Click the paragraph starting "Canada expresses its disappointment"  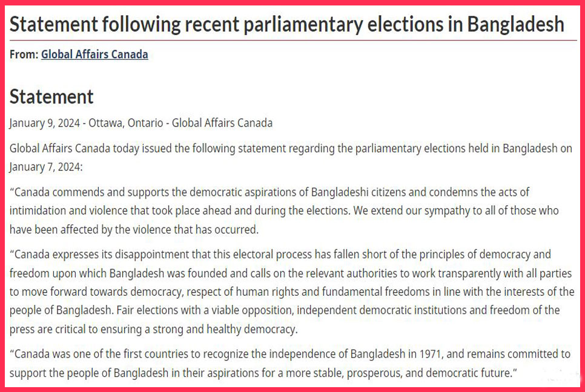[292, 292]
